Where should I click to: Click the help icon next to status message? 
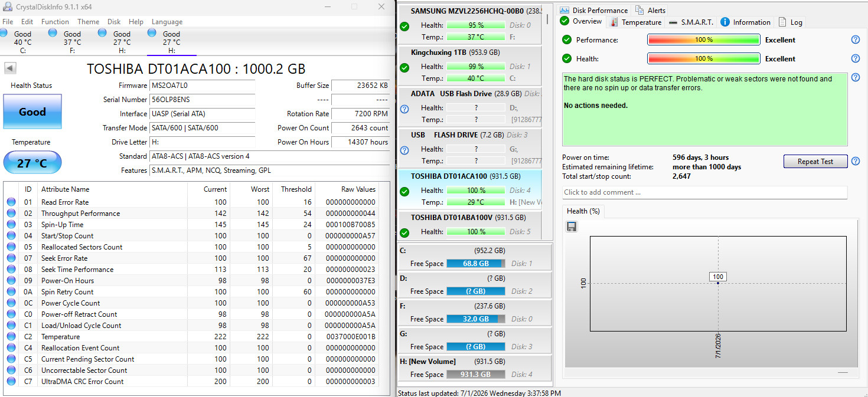click(x=855, y=77)
